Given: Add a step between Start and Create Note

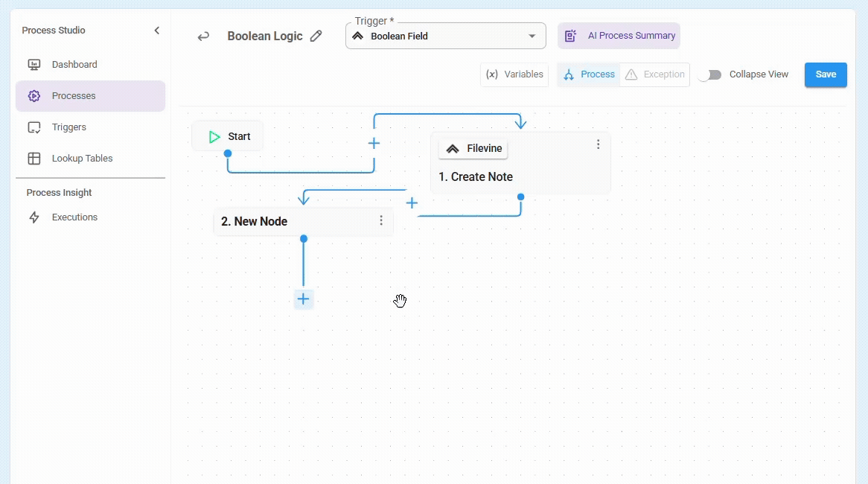Looking at the screenshot, I should (374, 143).
